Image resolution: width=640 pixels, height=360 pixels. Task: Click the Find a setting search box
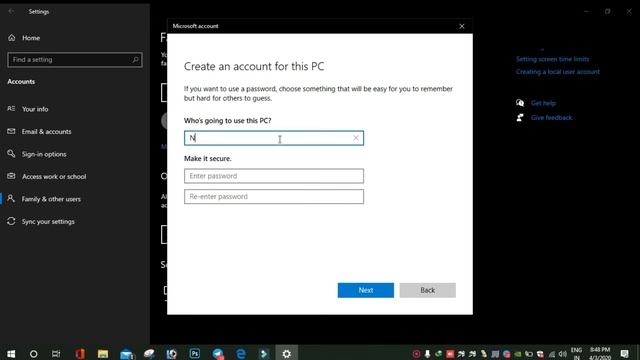pyautogui.click(x=75, y=60)
